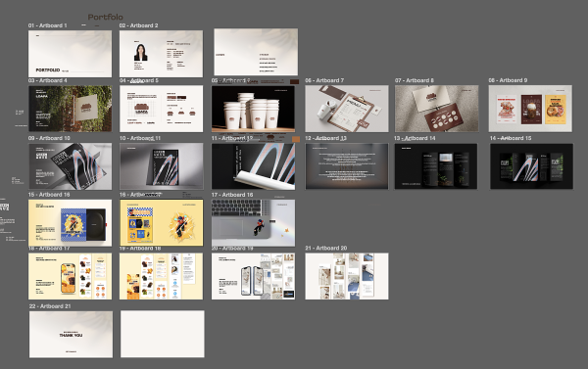588x369 pixels.
Task: Click the dark brown color swatch rectangle
Action: pyautogui.click(x=295, y=81)
